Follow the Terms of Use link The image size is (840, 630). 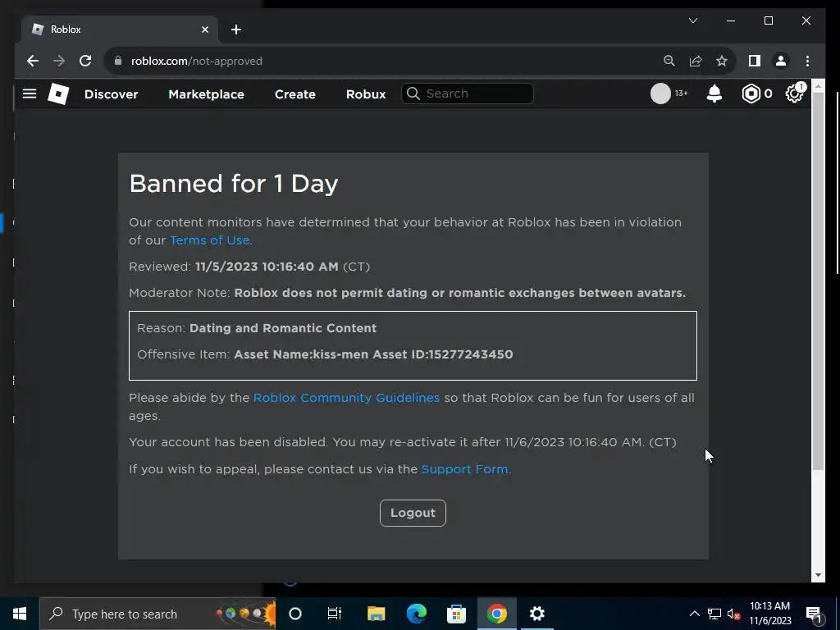click(x=209, y=240)
